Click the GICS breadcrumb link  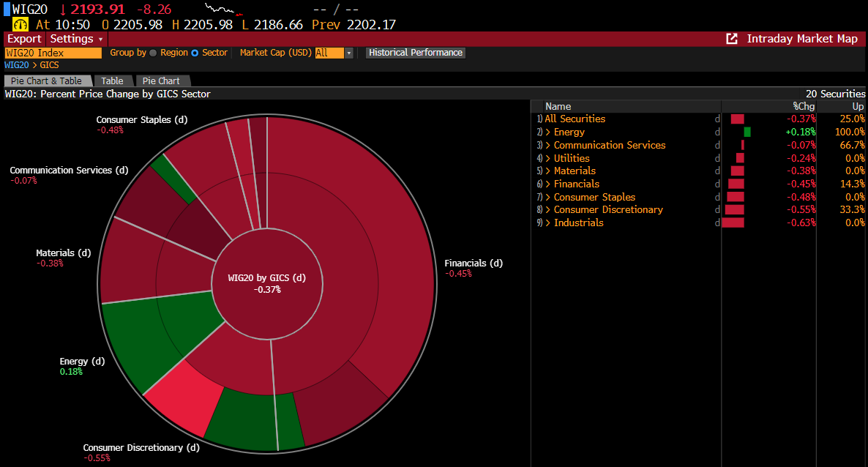point(49,65)
